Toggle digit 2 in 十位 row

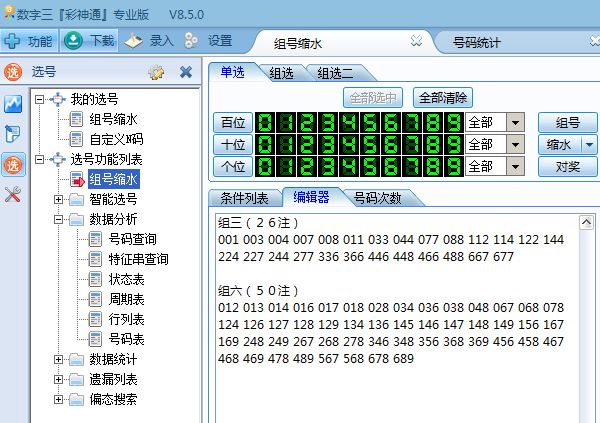click(x=307, y=145)
